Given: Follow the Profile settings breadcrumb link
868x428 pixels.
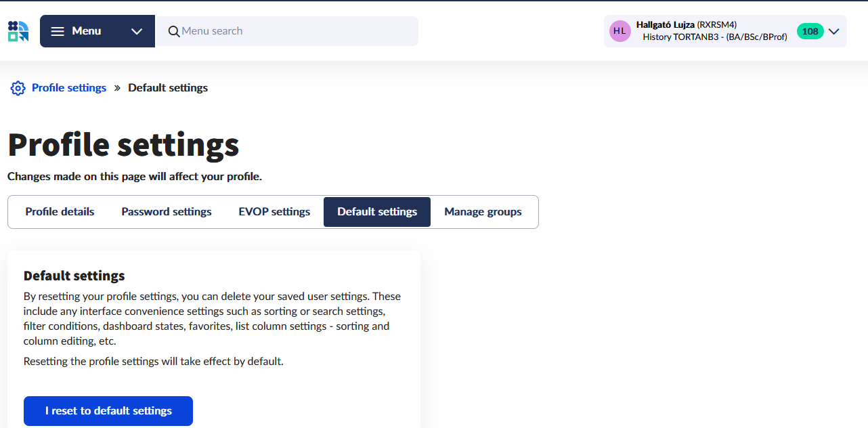Looking at the screenshot, I should [x=69, y=88].
